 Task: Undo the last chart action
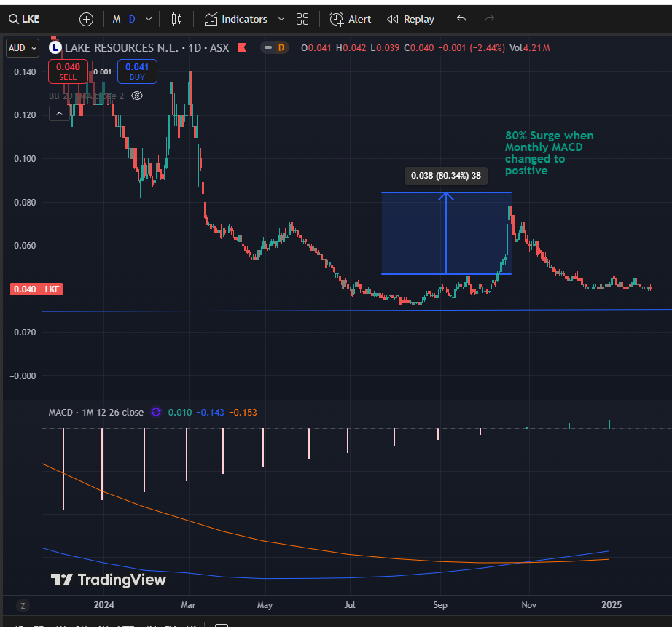coord(461,19)
